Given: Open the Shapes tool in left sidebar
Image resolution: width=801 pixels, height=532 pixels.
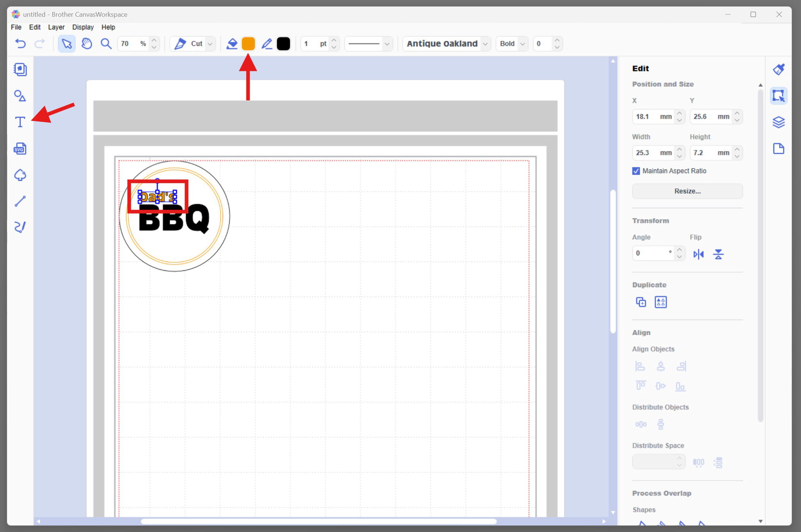Looking at the screenshot, I should [20, 96].
